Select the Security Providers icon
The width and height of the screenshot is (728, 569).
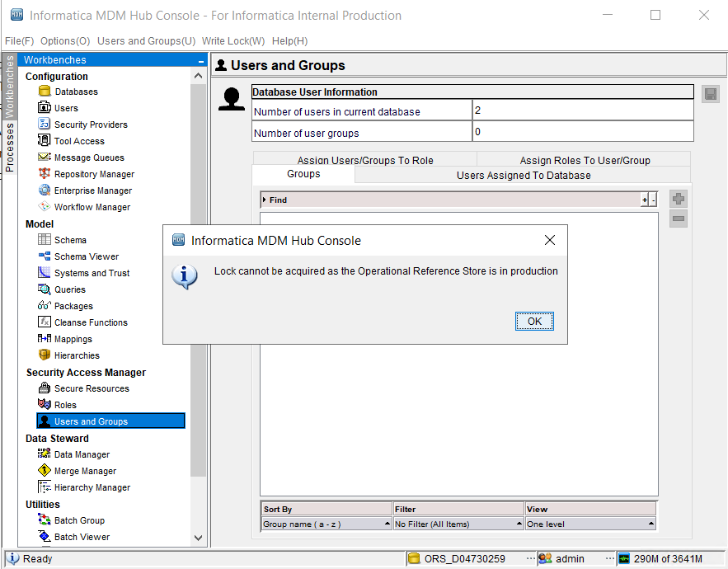(x=44, y=124)
